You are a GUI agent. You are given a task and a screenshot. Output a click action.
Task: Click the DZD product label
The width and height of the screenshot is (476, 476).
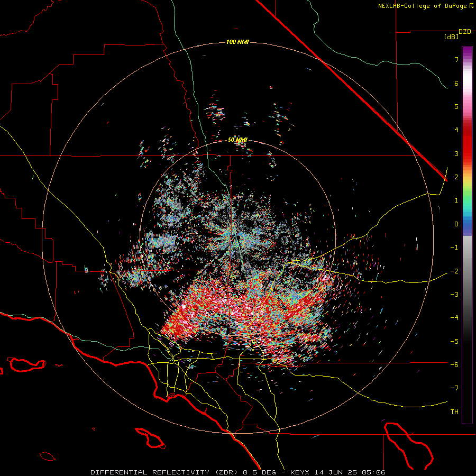pyautogui.click(x=465, y=32)
